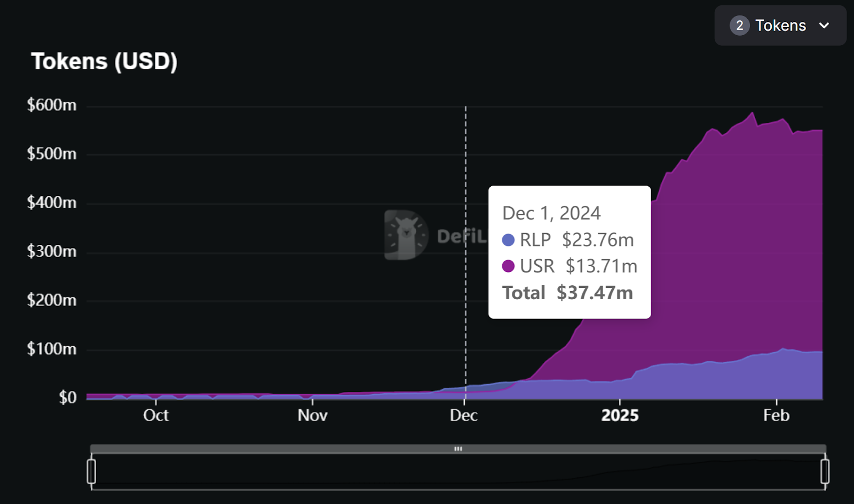Click the $500m y-axis label

(52, 154)
